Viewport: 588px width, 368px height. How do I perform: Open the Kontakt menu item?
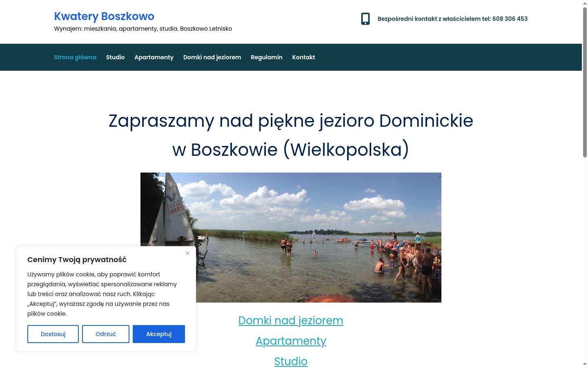pyautogui.click(x=303, y=57)
